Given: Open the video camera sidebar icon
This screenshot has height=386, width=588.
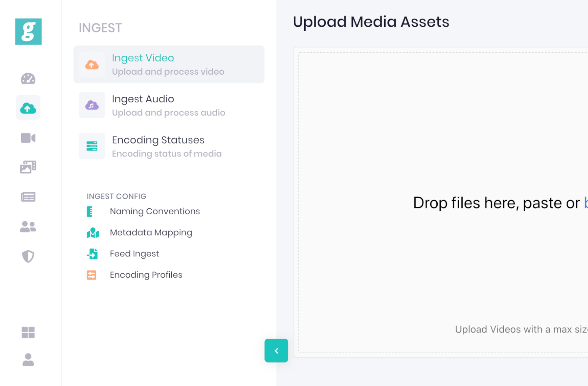Looking at the screenshot, I should (28, 138).
